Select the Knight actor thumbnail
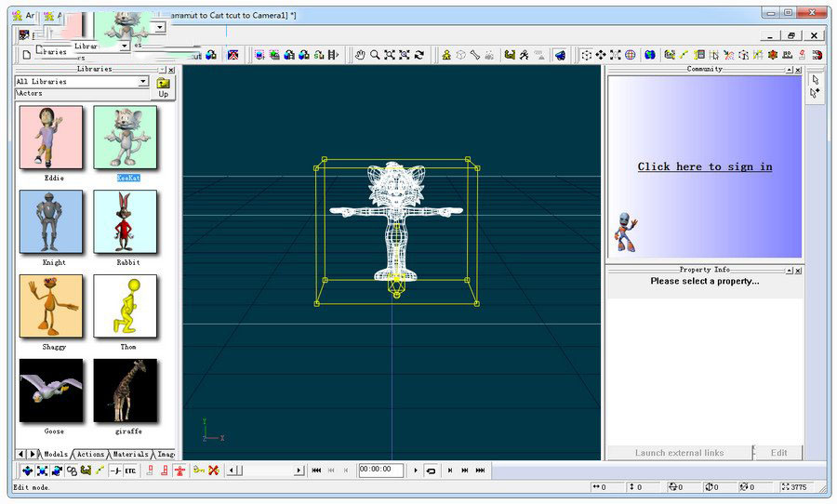Image resolution: width=837 pixels, height=504 pixels. 51,221
